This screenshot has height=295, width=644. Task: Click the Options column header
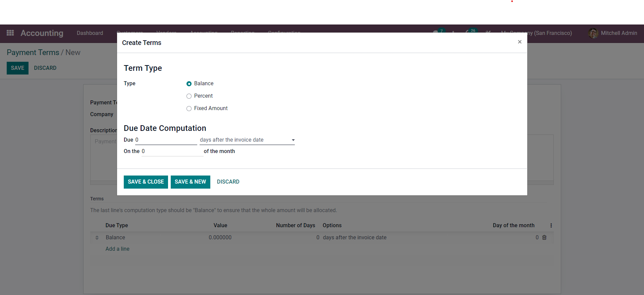[x=332, y=226]
